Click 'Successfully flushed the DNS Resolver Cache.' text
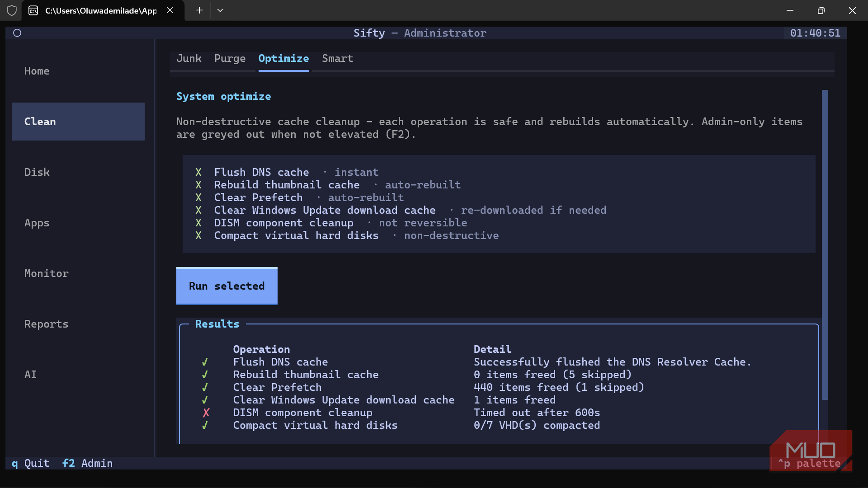868x488 pixels. [612, 362]
